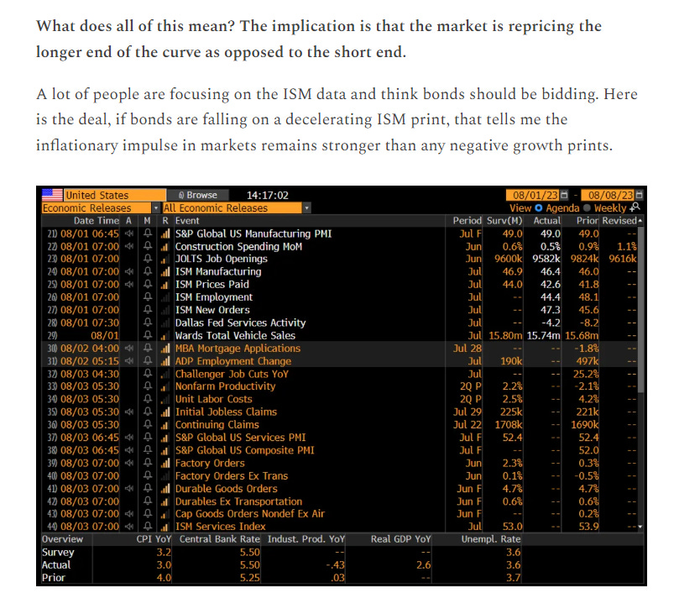Screen dimensions: 700x614
Task: Click the alert bell for Wards Total Vehicle Sales
Action: [x=148, y=335]
